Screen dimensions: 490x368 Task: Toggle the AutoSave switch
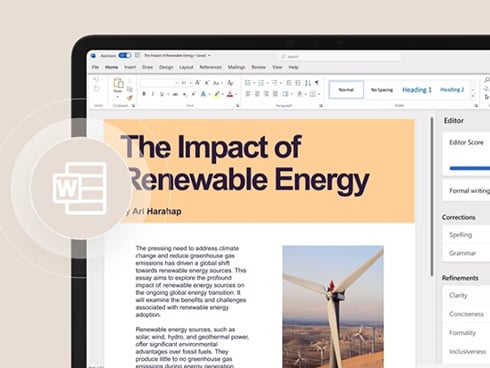(125, 55)
